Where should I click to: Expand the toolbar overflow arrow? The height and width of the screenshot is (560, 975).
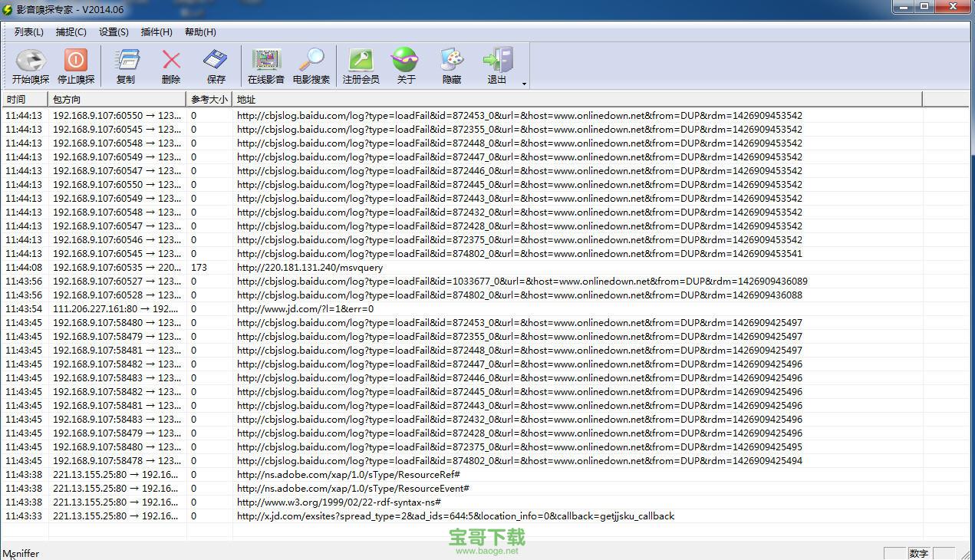coord(525,84)
